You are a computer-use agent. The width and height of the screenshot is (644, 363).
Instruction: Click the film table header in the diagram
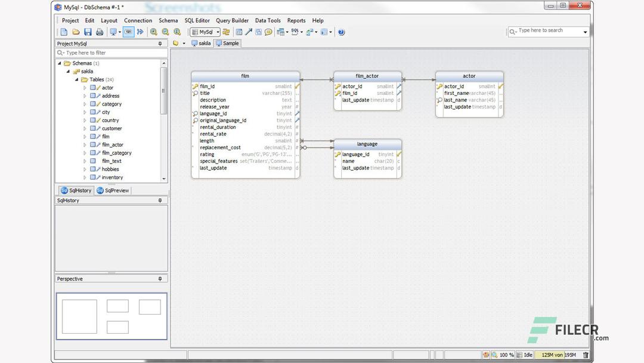point(245,76)
